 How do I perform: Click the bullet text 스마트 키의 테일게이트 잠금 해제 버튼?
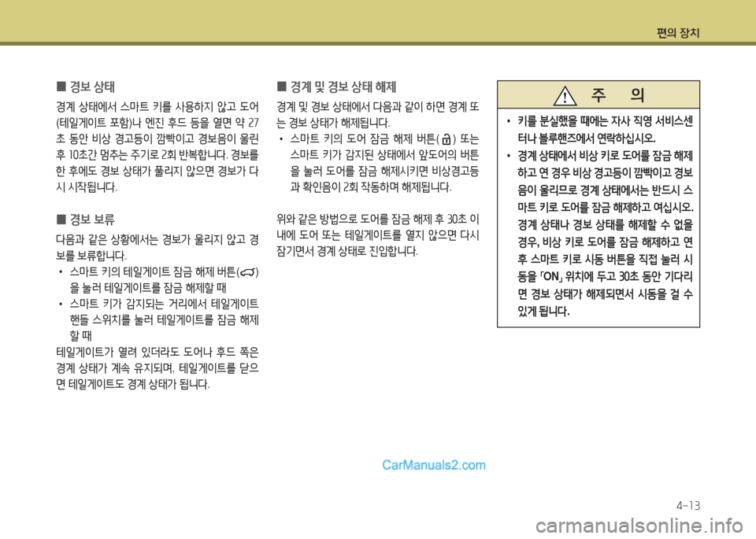click(164, 272)
